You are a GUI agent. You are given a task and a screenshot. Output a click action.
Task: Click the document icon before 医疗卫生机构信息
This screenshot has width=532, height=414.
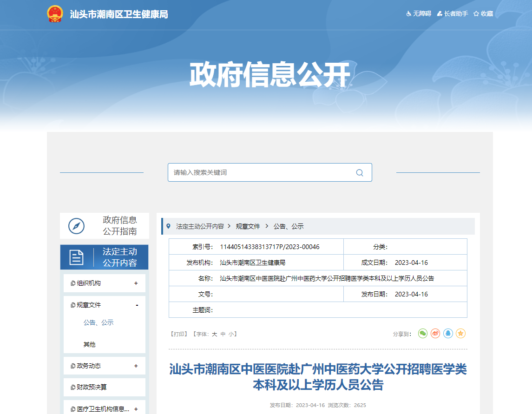click(72, 409)
